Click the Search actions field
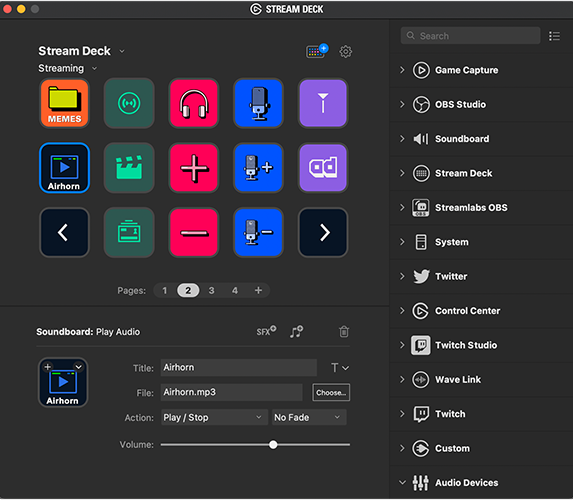573x500 pixels. 470,36
